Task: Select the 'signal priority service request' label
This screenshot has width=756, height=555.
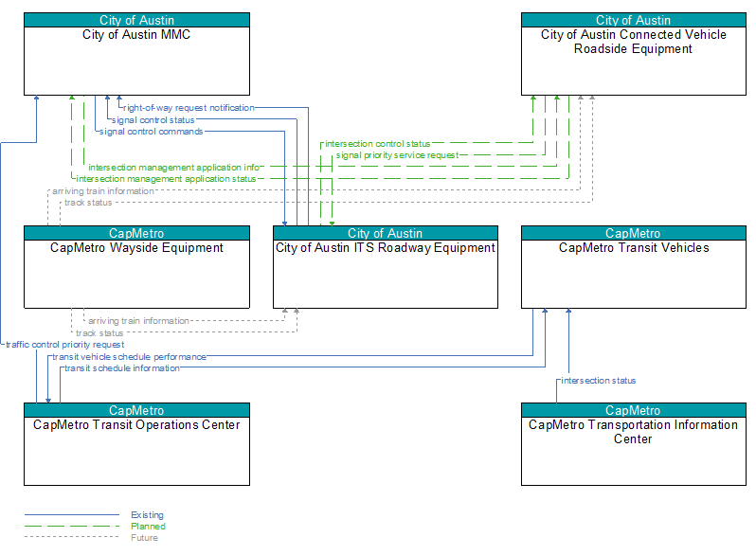Action: (x=397, y=155)
